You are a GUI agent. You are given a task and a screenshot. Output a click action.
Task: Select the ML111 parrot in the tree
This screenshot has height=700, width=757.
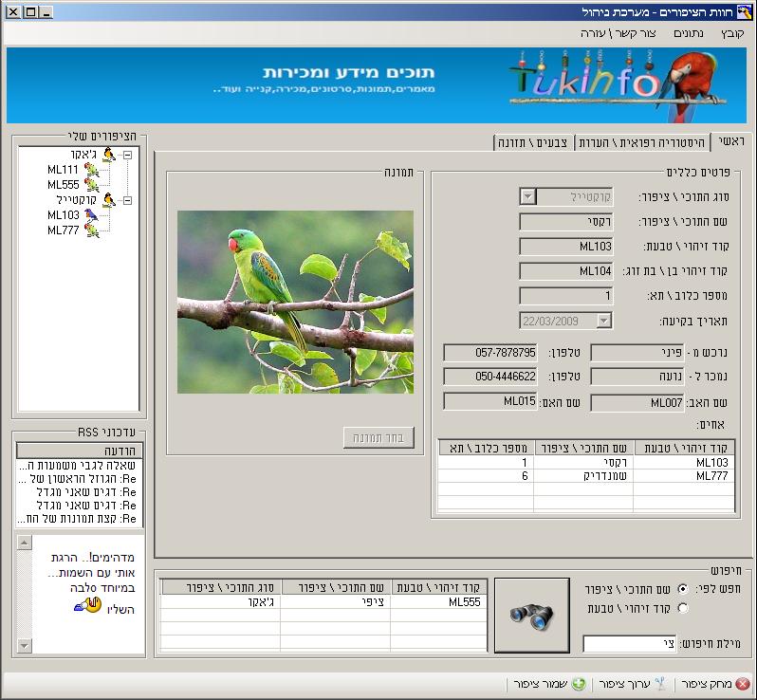[64, 170]
